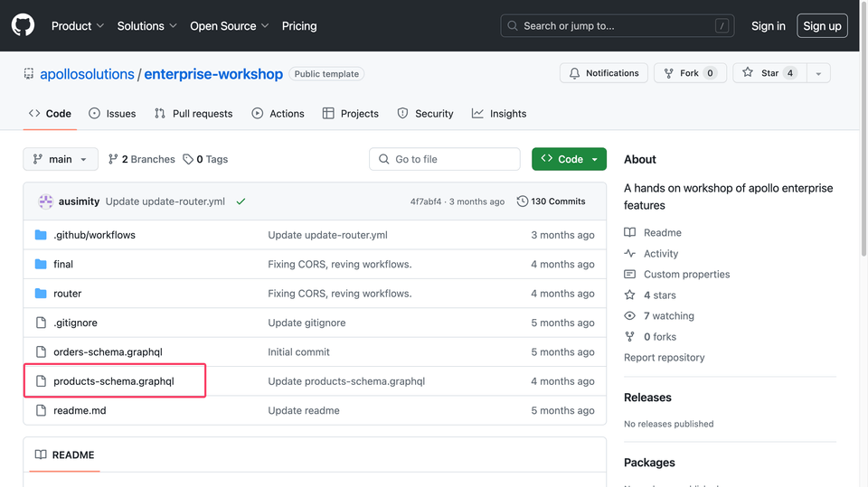Click the branch icon next to 2 Branches
Viewport: 868px width, 487px height.
coord(113,159)
